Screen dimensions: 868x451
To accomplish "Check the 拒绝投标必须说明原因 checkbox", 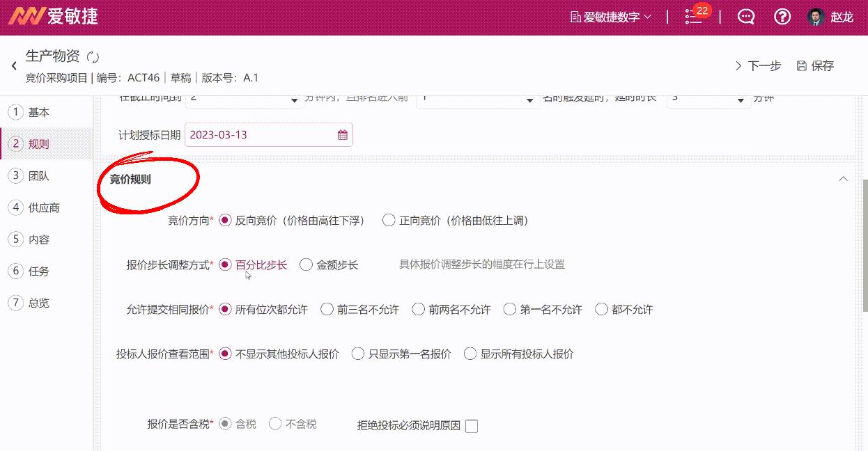I will click(472, 426).
